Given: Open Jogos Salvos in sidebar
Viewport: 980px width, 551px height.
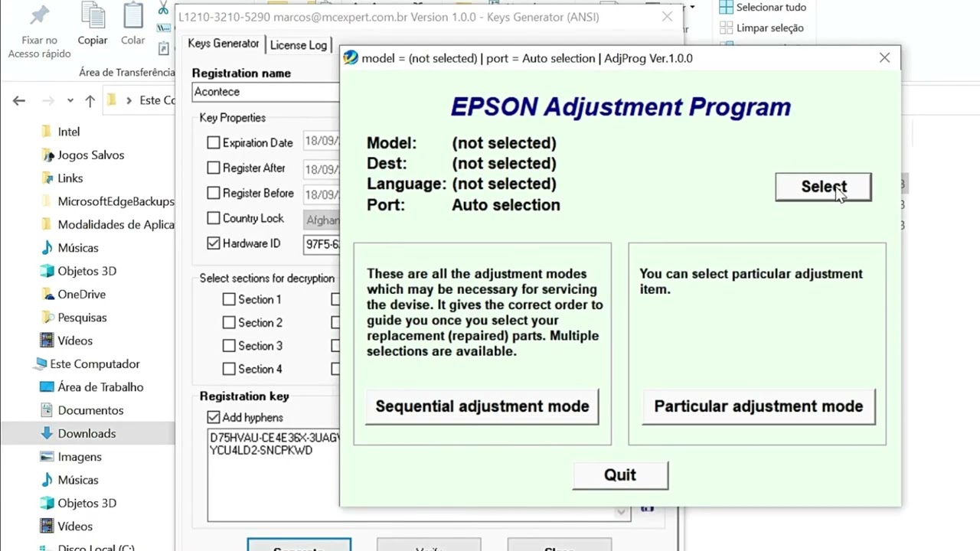Looking at the screenshot, I should click(x=91, y=155).
